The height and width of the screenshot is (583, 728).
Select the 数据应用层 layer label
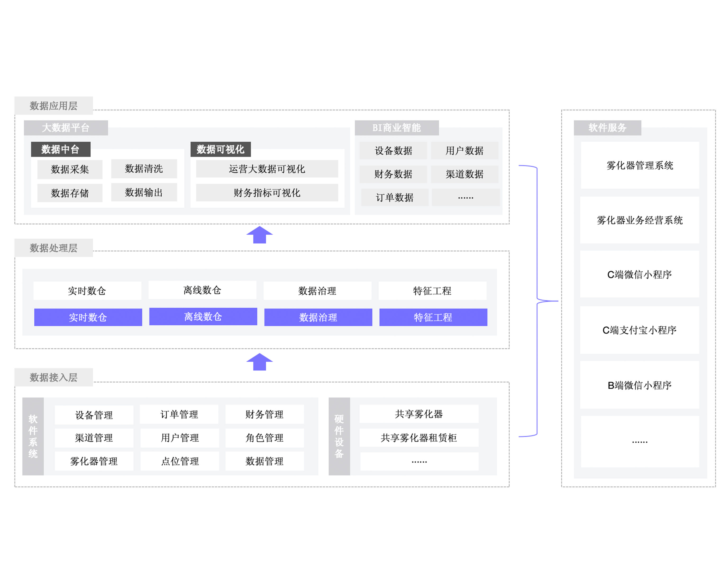point(54,105)
